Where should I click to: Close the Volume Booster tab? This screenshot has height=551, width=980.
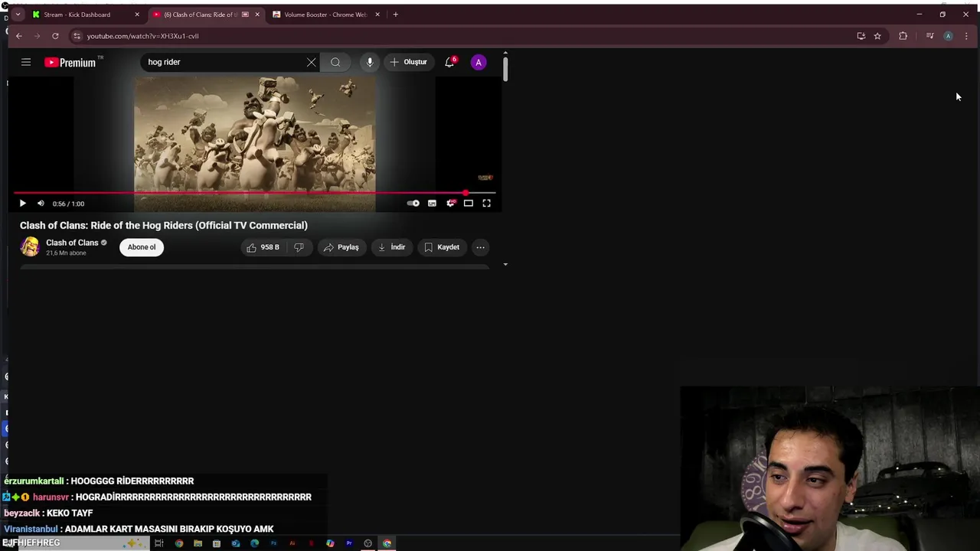[x=377, y=15]
